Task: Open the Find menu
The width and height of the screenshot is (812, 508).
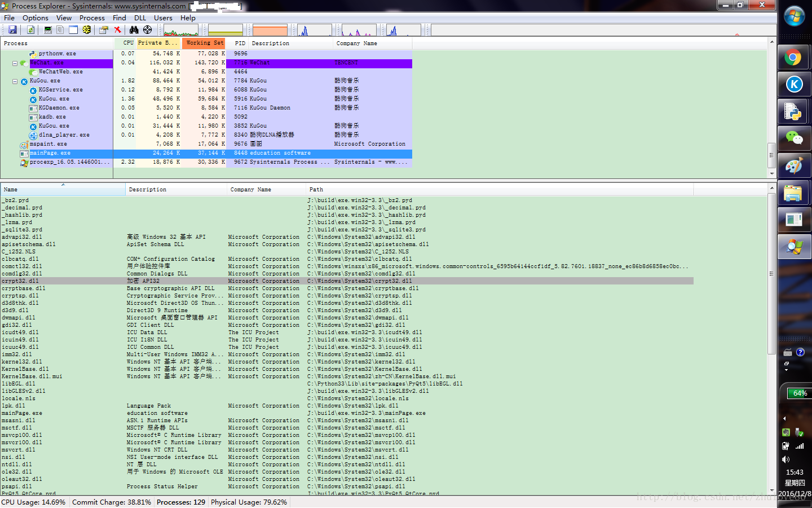Action: tap(120, 18)
